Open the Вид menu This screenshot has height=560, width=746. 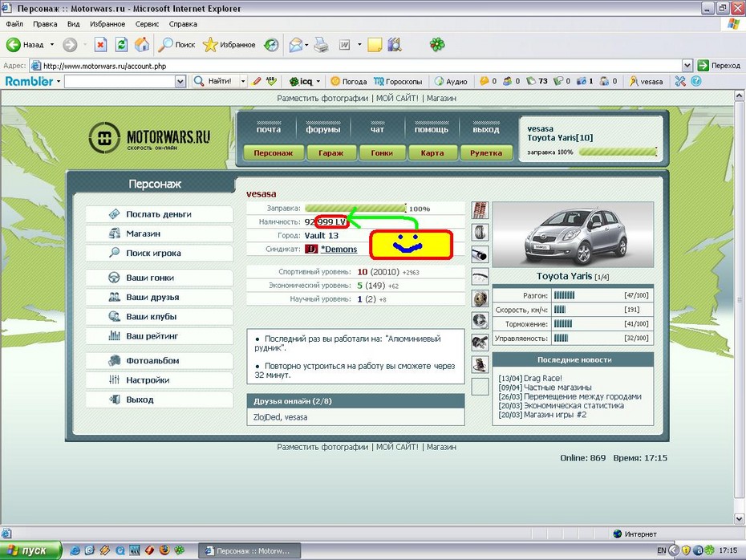pyautogui.click(x=73, y=24)
